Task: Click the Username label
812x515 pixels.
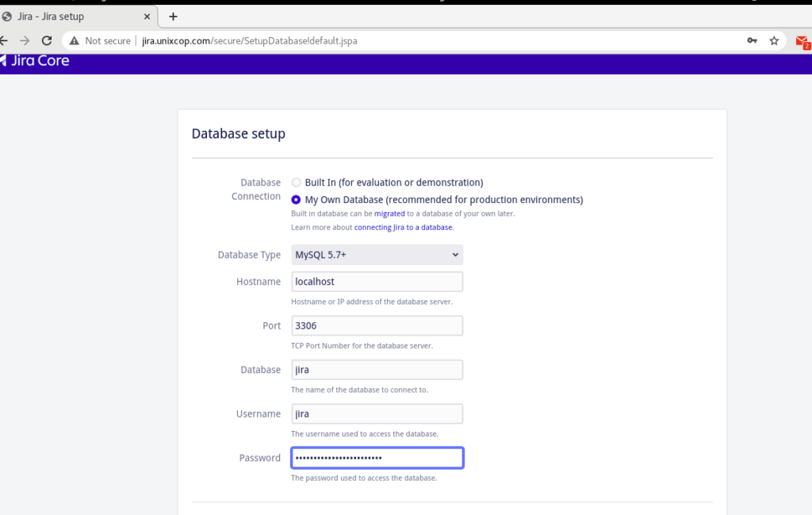Action: click(259, 413)
